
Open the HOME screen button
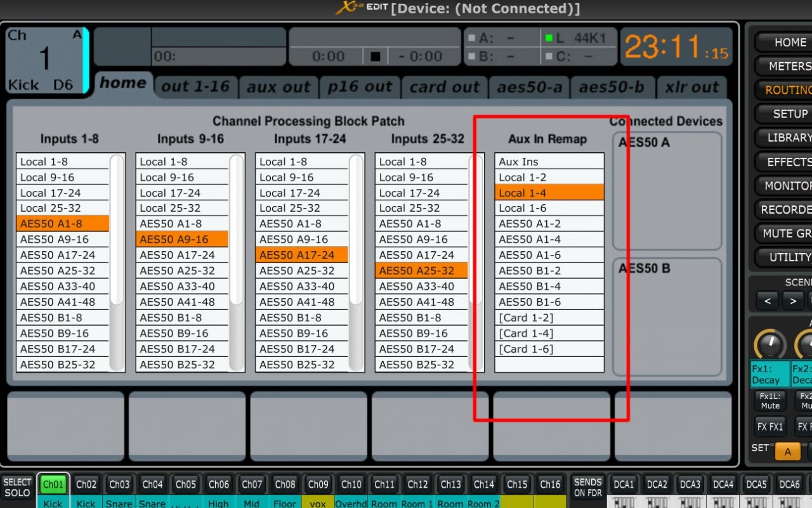(x=784, y=42)
